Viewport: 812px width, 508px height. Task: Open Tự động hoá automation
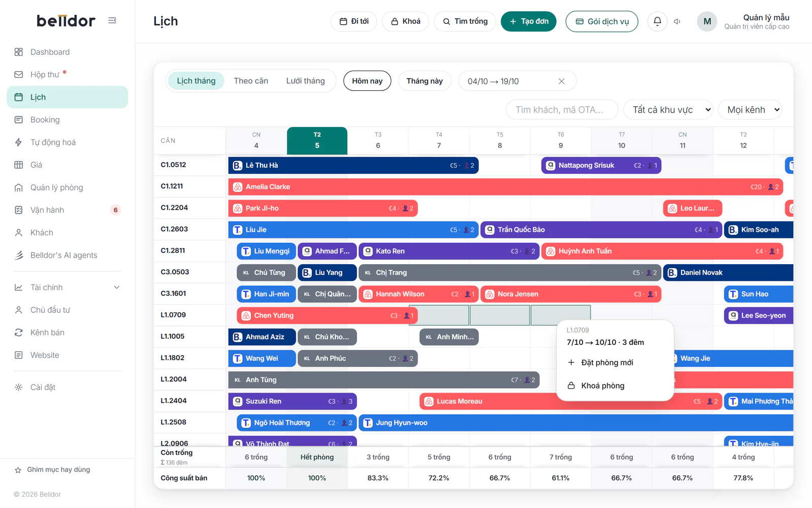pos(67,142)
